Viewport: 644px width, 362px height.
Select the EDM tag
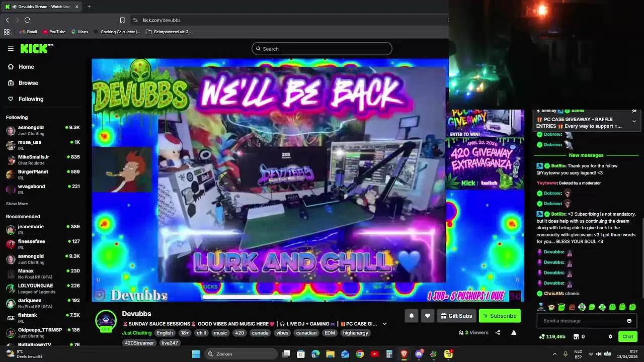click(x=330, y=333)
